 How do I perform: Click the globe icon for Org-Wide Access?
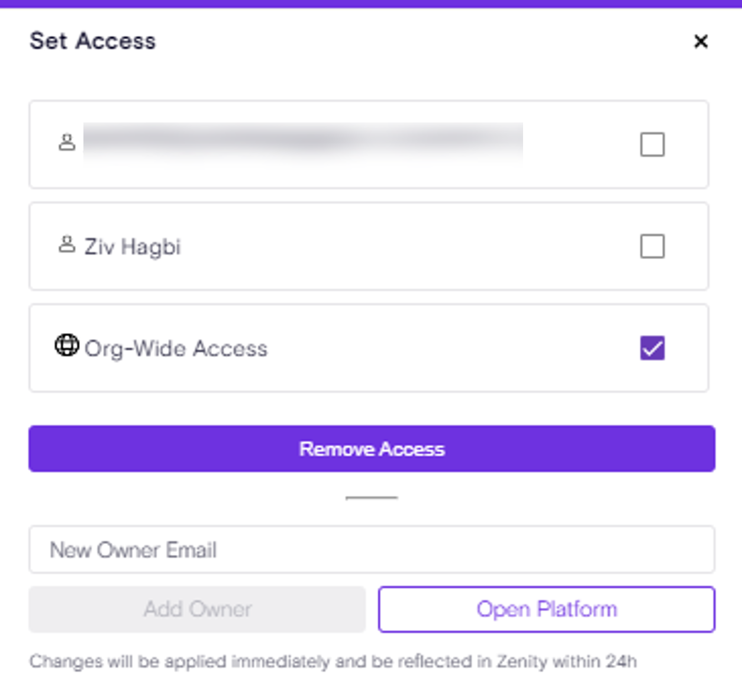pyautogui.click(x=67, y=345)
